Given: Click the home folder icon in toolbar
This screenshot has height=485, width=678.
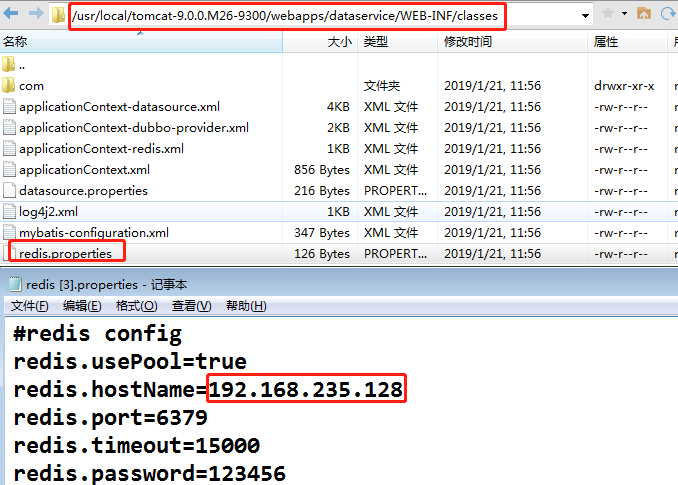Looking at the screenshot, I should tap(643, 15).
